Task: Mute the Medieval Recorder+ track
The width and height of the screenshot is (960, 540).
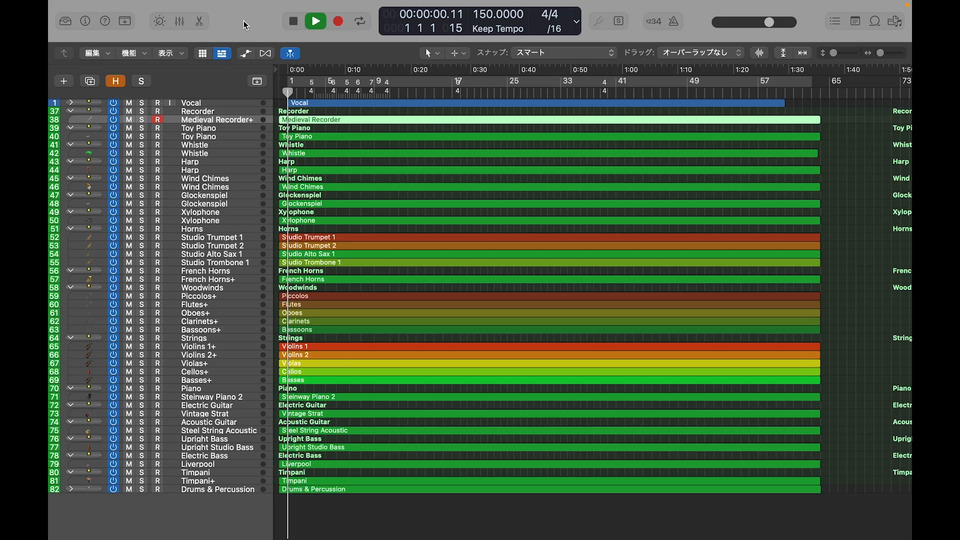Action: 128,120
